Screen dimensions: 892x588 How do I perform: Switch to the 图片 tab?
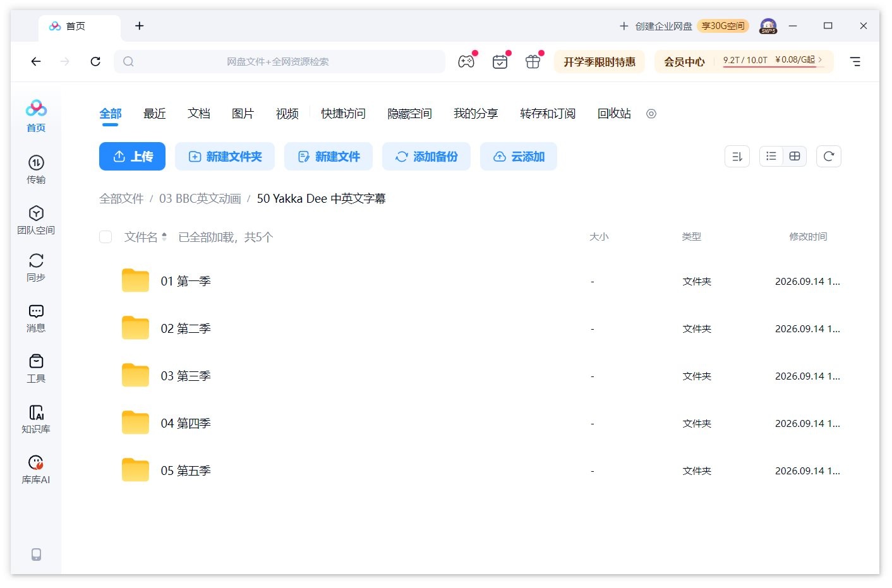[243, 114]
